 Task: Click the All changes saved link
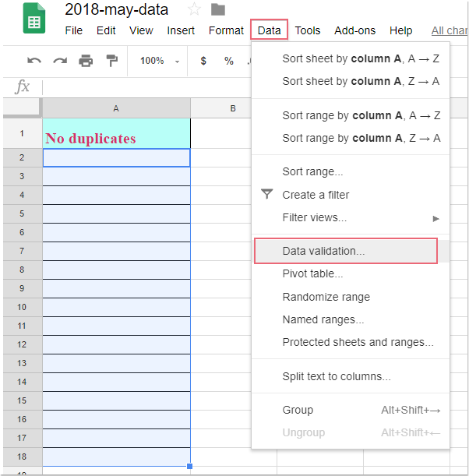pyautogui.click(x=450, y=30)
